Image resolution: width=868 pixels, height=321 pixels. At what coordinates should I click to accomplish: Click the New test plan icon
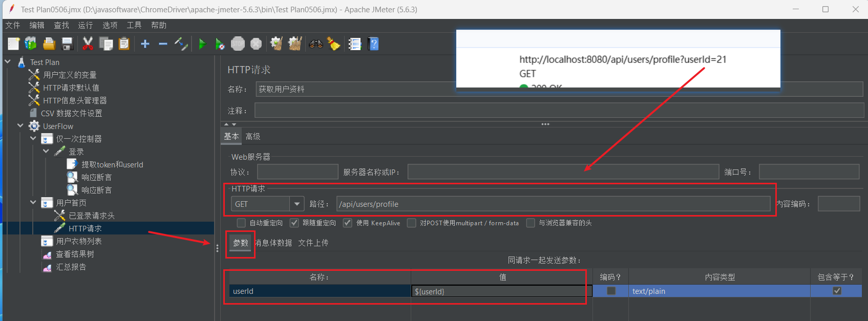click(x=14, y=44)
